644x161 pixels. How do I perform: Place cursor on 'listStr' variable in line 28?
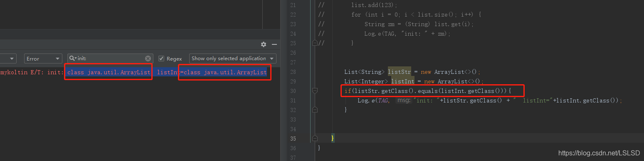click(x=400, y=72)
